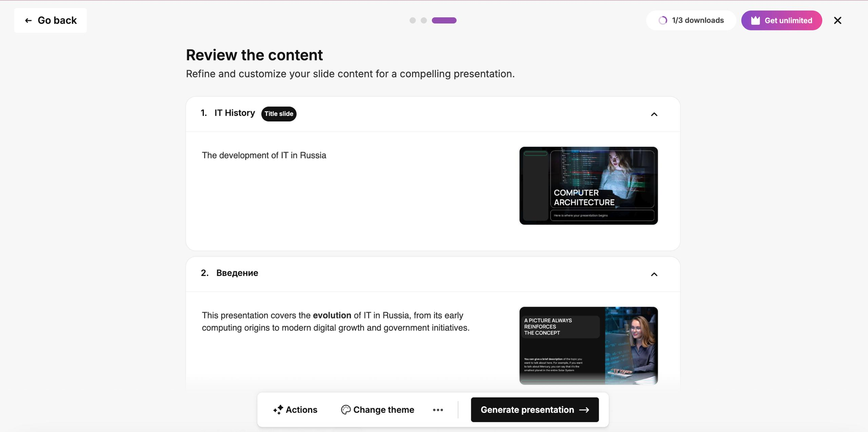
Task: Click the arrow on Generate presentation
Action: click(584, 410)
